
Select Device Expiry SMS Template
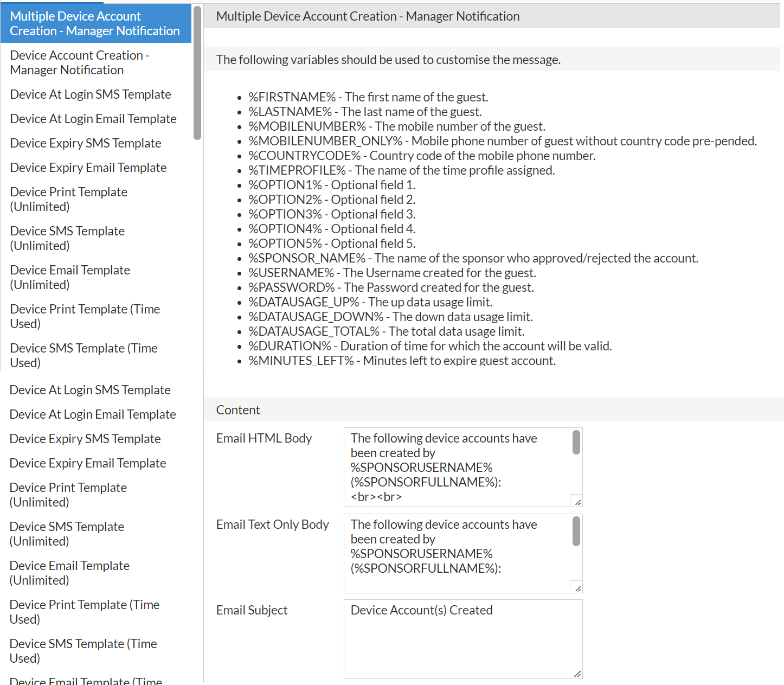pos(85,143)
